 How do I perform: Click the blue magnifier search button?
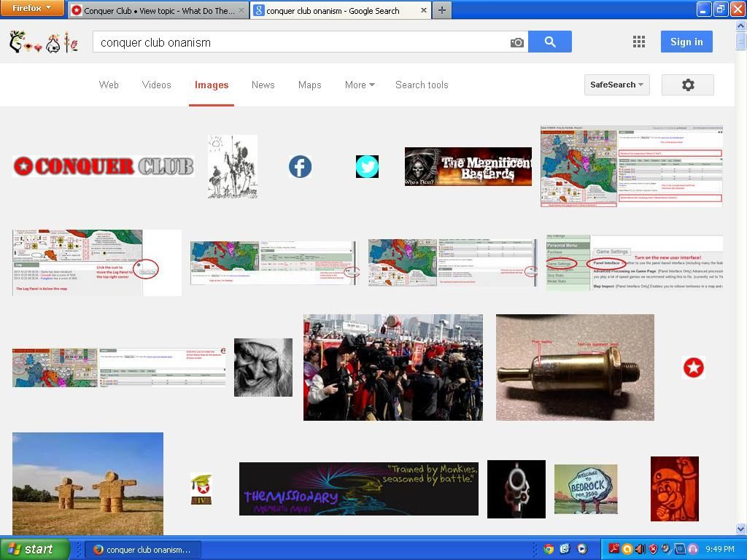[550, 42]
